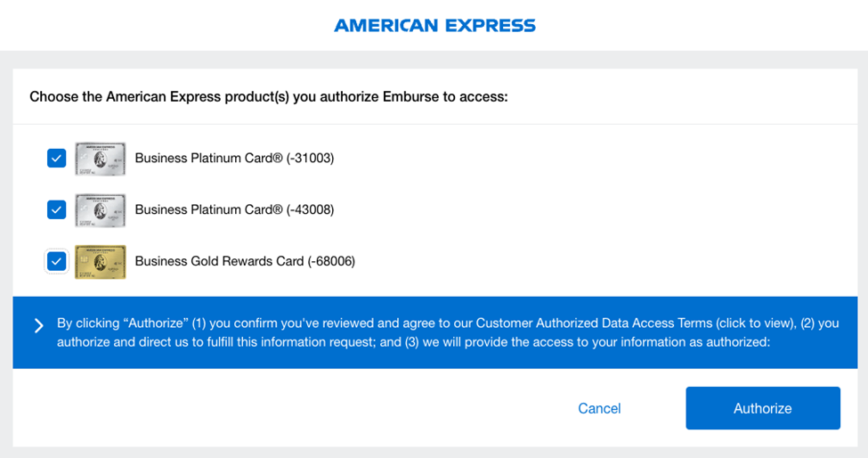Image resolution: width=868 pixels, height=458 pixels.
Task: Click '(click to view)' text in blue banner
Action: (x=765, y=323)
